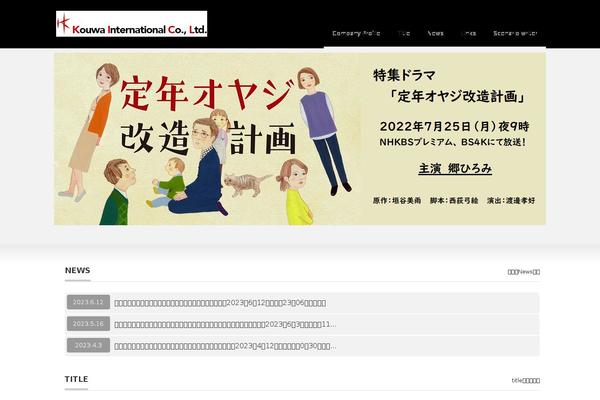Open the news item dated 2023.4.3
The image size is (600, 400).
pos(302,346)
